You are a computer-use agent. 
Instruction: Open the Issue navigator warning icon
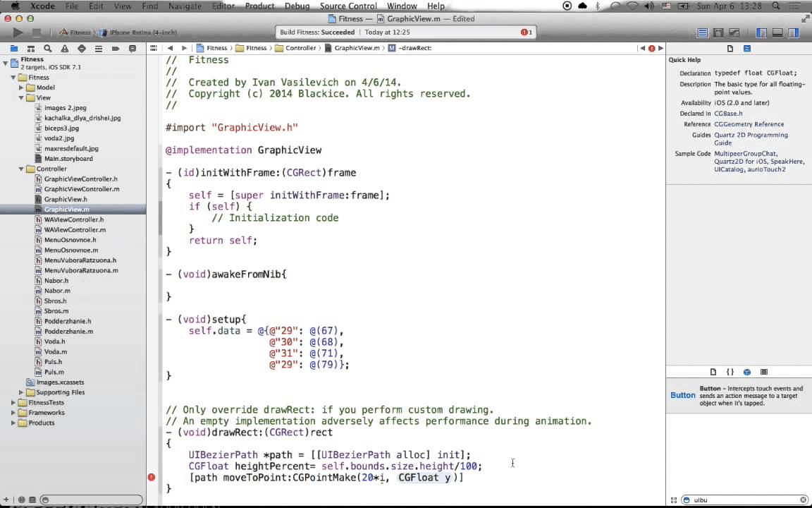coord(65,48)
